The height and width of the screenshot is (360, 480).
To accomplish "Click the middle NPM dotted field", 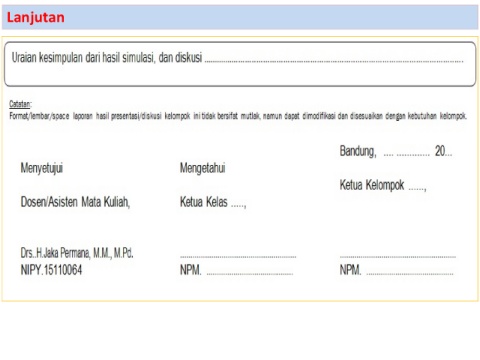I will [x=250, y=274].
